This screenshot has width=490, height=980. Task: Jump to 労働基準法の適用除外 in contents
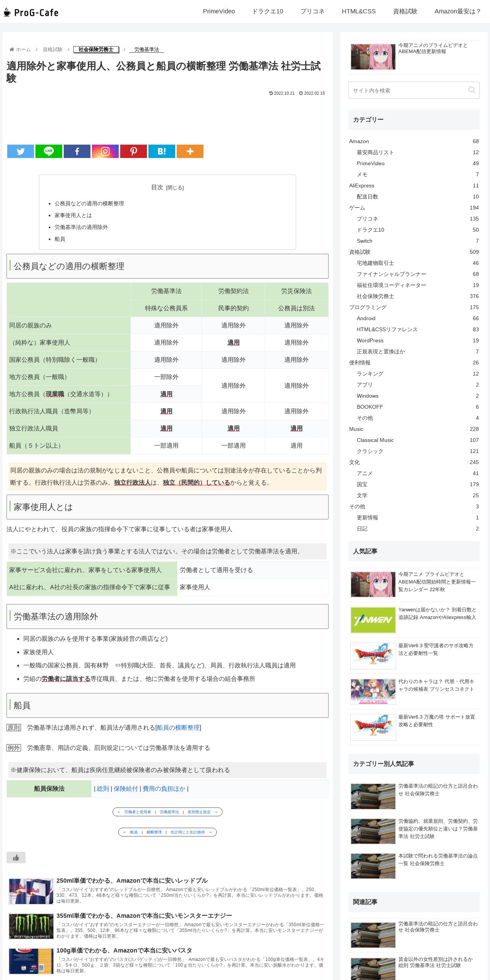click(x=81, y=227)
